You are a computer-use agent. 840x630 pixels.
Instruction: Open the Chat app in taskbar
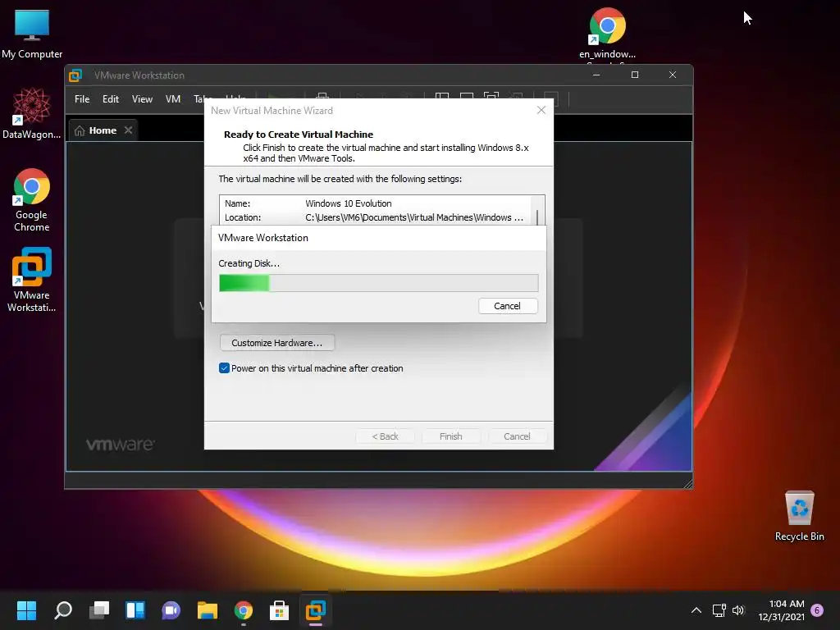point(171,609)
